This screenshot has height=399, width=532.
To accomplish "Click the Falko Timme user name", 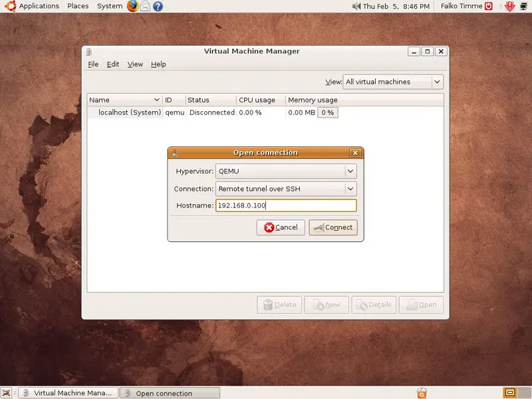I will tap(462, 6).
